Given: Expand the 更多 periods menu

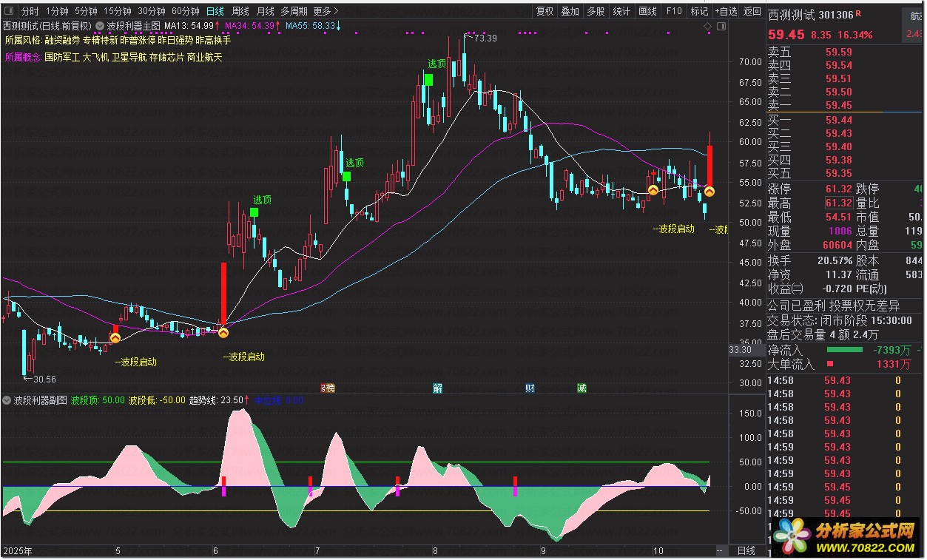Looking at the screenshot, I should click(x=326, y=11).
